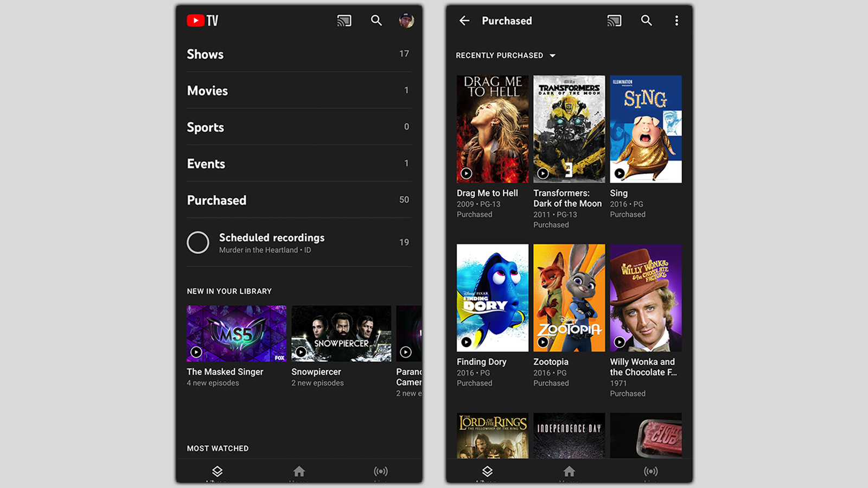This screenshot has width=868, height=488.
Task: Click the play icon on Zootopia poster
Action: 543,342
